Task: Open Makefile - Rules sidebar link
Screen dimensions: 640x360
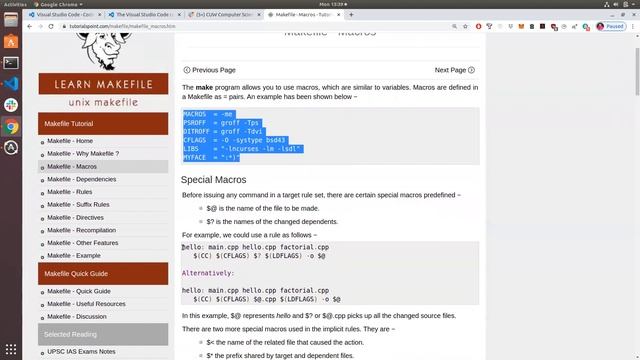Action: tap(70, 192)
